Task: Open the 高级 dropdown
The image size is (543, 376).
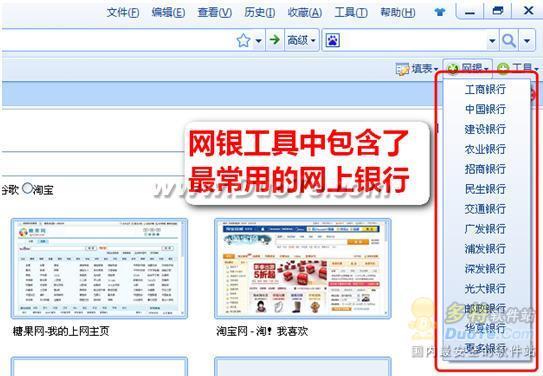Action: [x=302, y=41]
